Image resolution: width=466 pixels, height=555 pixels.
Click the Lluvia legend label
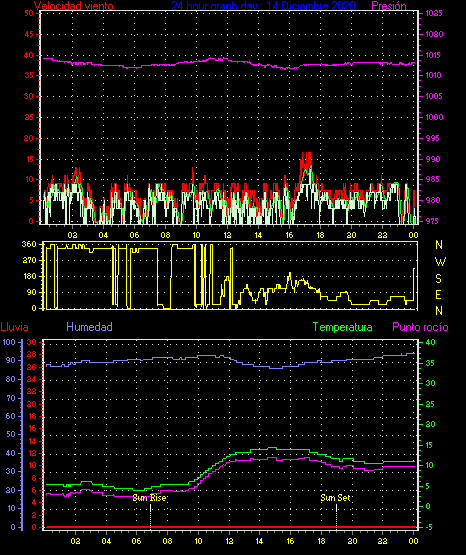(15, 327)
